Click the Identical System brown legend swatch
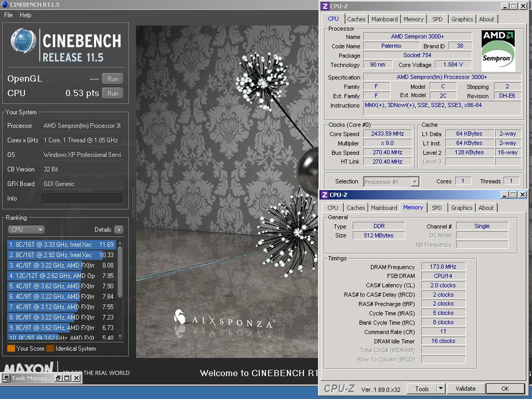This screenshot has width=532, height=399. pyautogui.click(x=50, y=349)
